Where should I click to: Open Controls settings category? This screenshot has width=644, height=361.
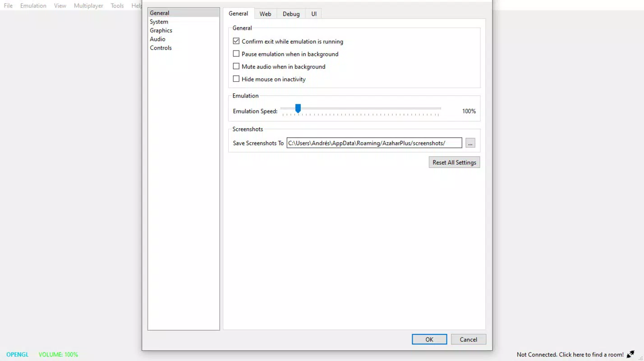click(184, 48)
